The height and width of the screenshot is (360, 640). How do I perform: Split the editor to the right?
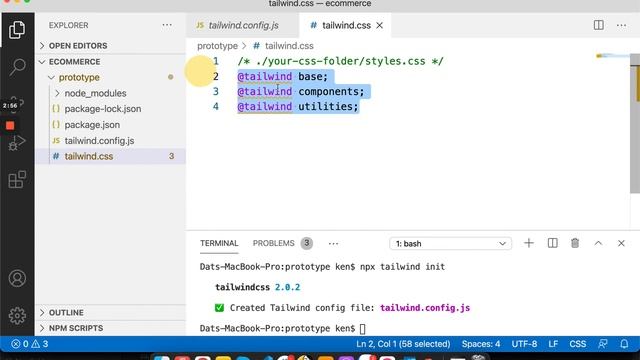coord(598,25)
